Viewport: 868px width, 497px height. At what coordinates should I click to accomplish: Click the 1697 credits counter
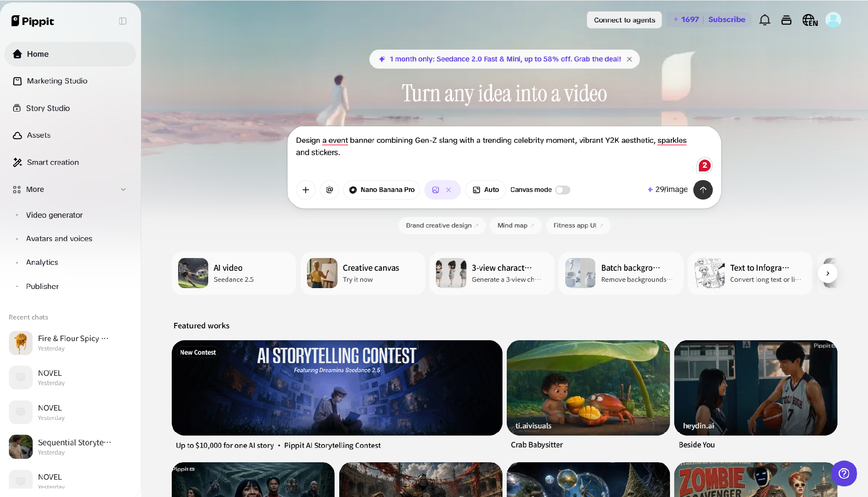tap(686, 19)
